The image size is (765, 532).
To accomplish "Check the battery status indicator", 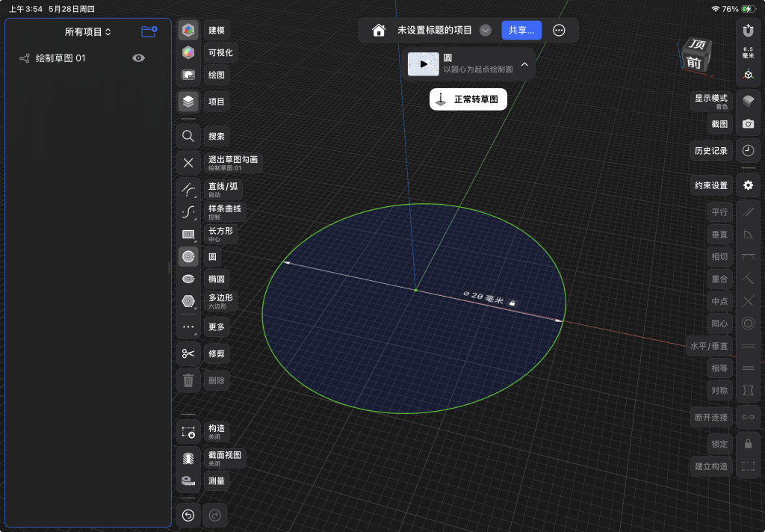I will coord(748,9).
